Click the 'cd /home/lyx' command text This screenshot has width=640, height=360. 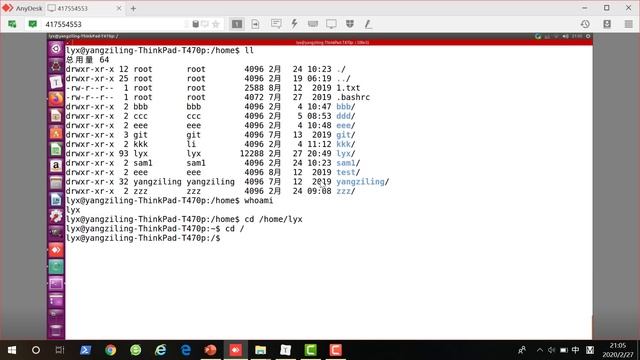tap(273, 219)
